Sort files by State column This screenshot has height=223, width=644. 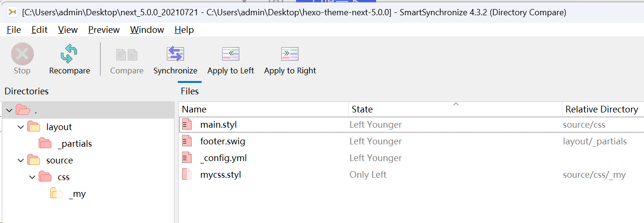(455, 109)
